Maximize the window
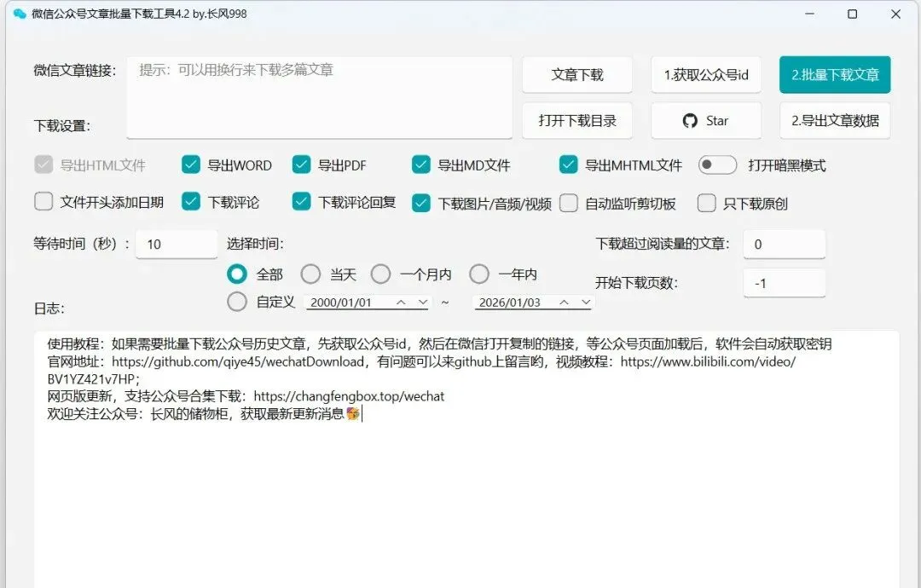Image resolution: width=921 pixels, height=588 pixels. (852, 14)
